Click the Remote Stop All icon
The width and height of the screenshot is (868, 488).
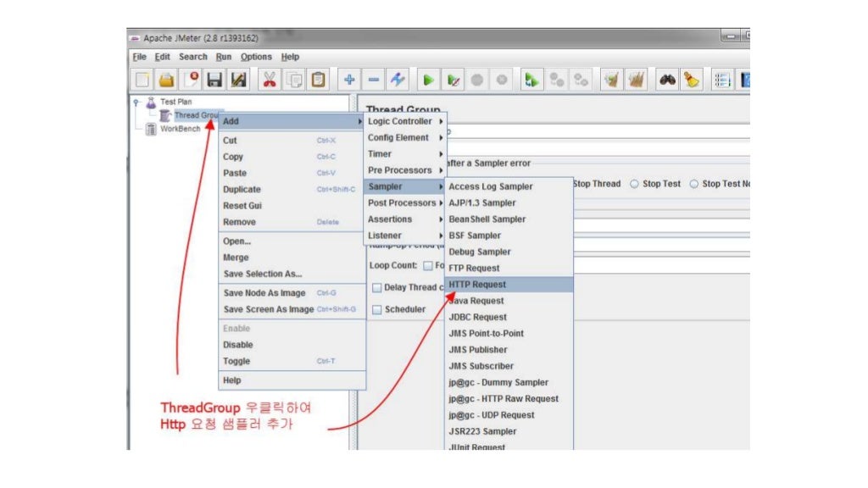[556, 80]
